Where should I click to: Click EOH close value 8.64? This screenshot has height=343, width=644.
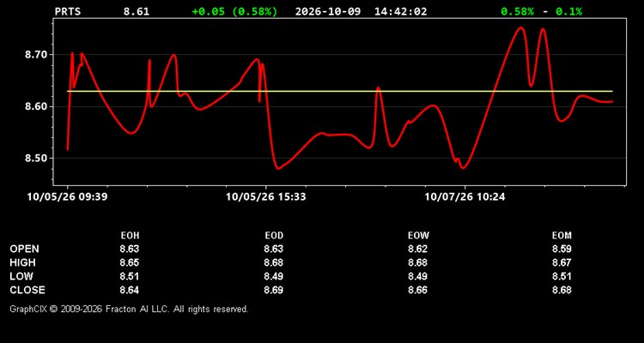pyautogui.click(x=130, y=290)
